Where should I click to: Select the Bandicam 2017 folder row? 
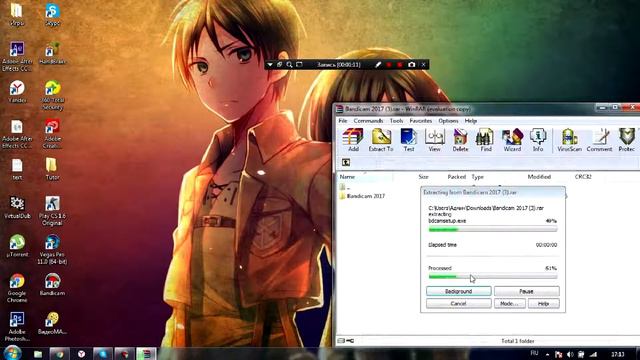[x=362, y=196]
